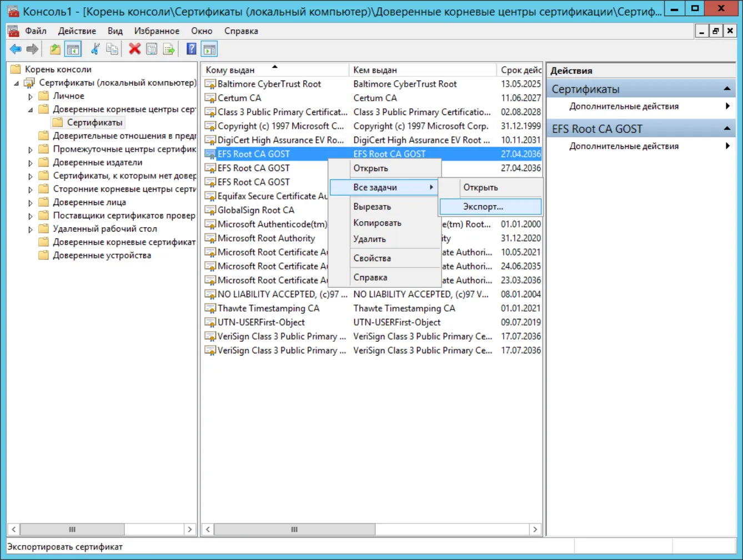Click the certificate icon beside Certum CA
The width and height of the screenshot is (743, 560).
210,98
